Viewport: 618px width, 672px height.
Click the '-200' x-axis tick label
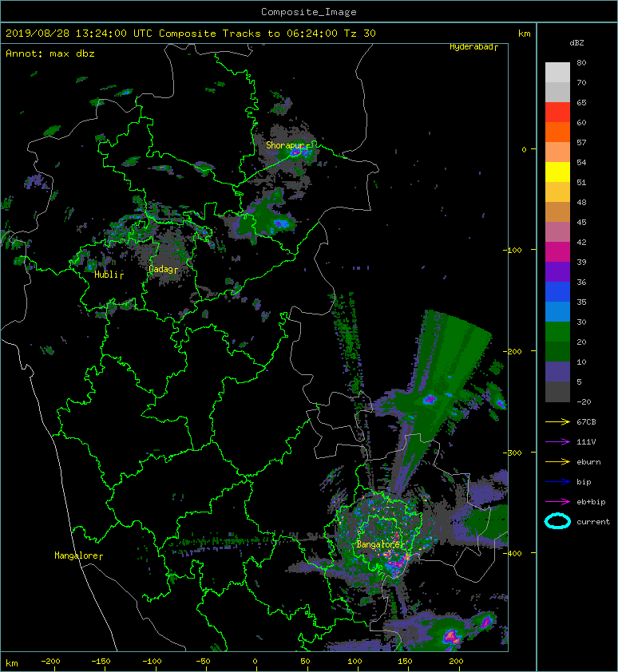[50, 662]
